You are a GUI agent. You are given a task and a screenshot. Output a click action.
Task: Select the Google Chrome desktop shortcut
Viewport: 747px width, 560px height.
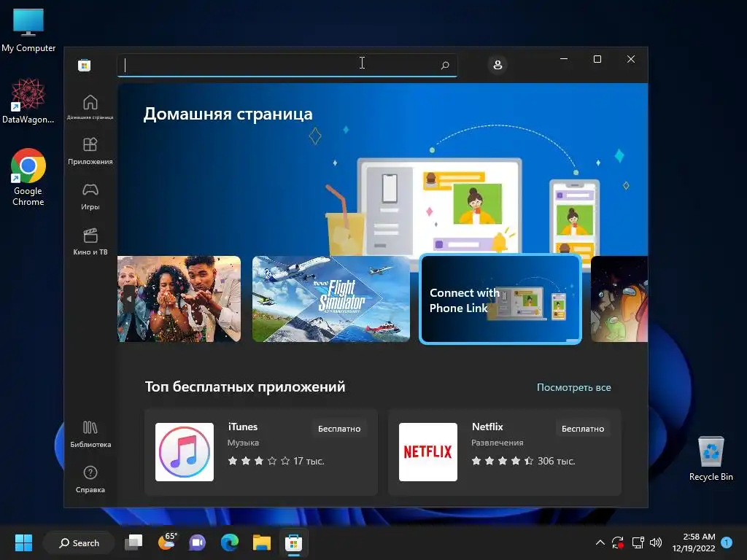point(28,176)
